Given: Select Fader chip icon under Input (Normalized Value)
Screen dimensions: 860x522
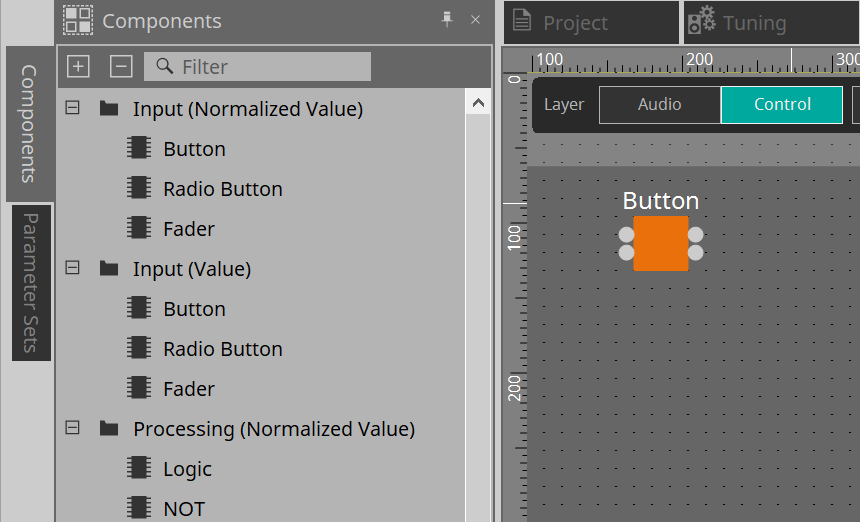Looking at the screenshot, I should [139, 228].
